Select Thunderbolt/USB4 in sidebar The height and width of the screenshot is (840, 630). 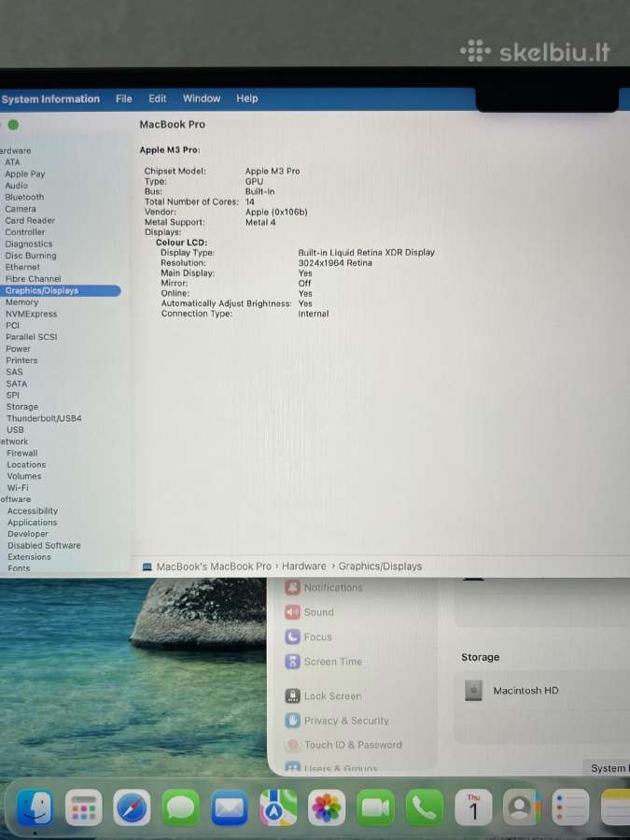tap(44, 418)
